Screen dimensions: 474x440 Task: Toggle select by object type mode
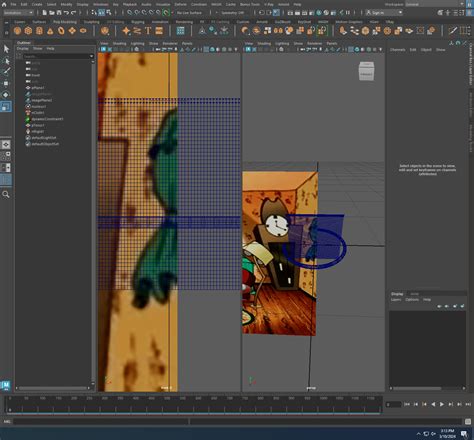(x=101, y=13)
